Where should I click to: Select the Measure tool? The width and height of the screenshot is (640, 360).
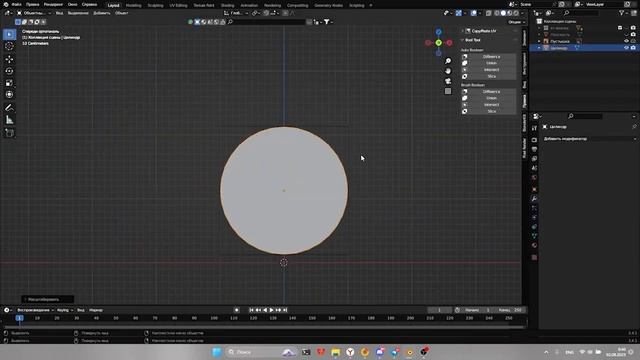click(9, 120)
